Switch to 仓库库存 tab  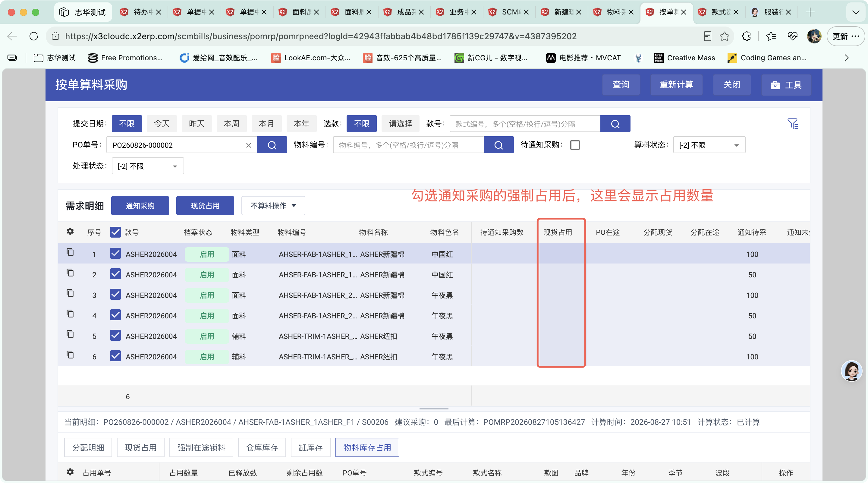[x=262, y=448]
